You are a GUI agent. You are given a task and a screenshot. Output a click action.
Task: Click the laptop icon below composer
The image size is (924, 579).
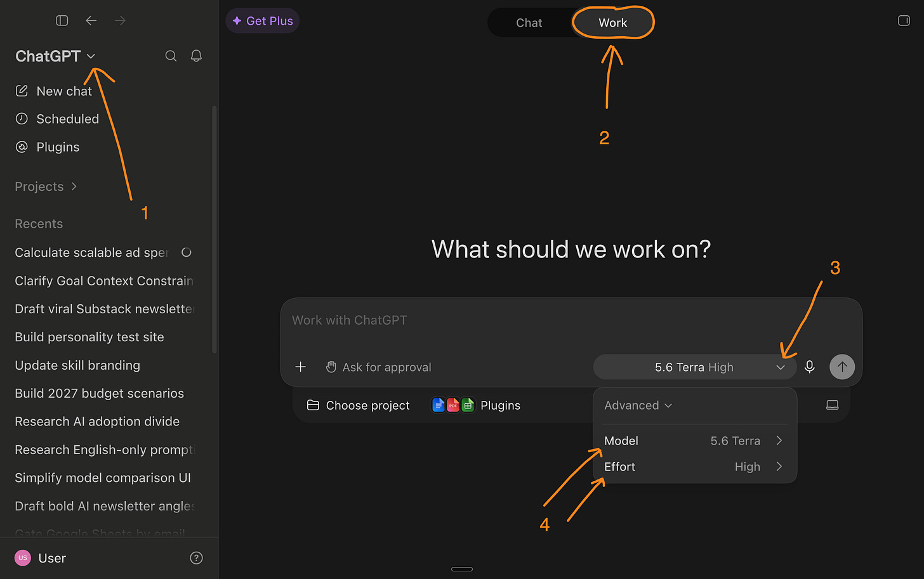[x=833, y=405]
